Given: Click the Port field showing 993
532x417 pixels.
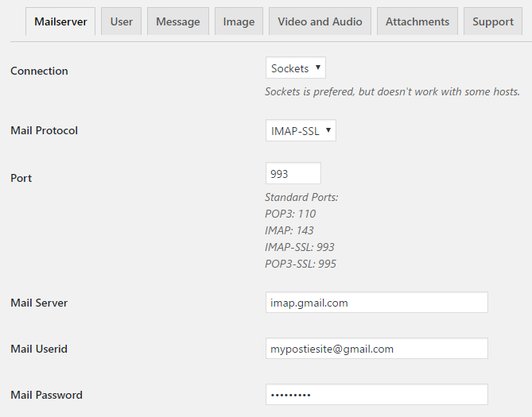Looking at the screenshot, I should (293, 173).
